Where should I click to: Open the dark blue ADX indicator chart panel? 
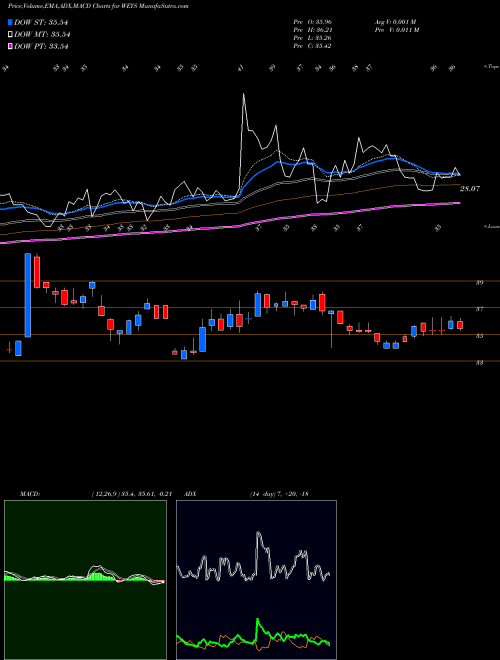(256, 580)
